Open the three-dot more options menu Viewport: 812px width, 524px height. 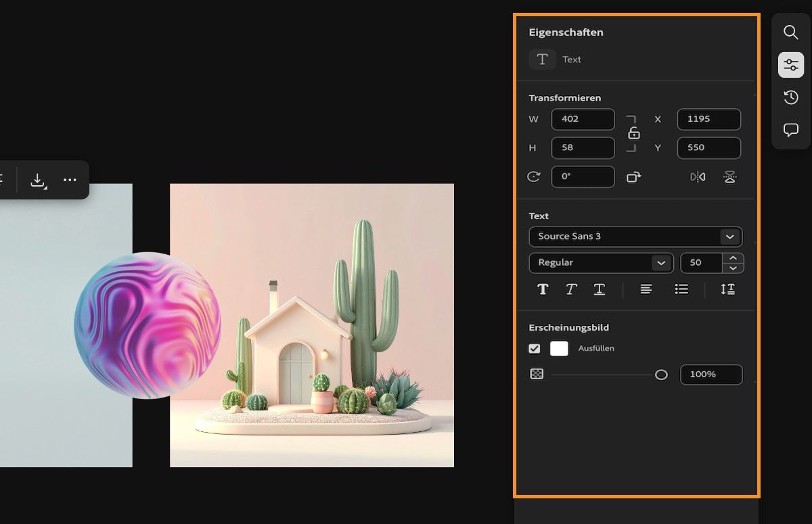(x=70, y=180)
